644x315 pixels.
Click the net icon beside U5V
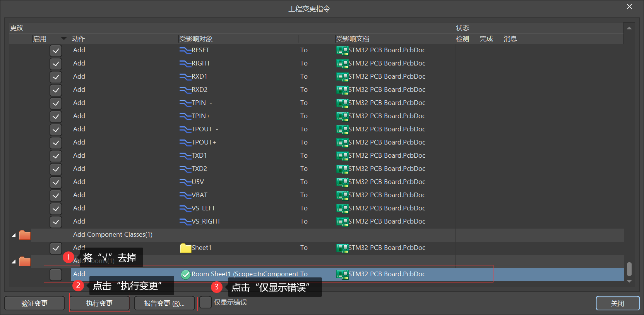pos(185,182)
